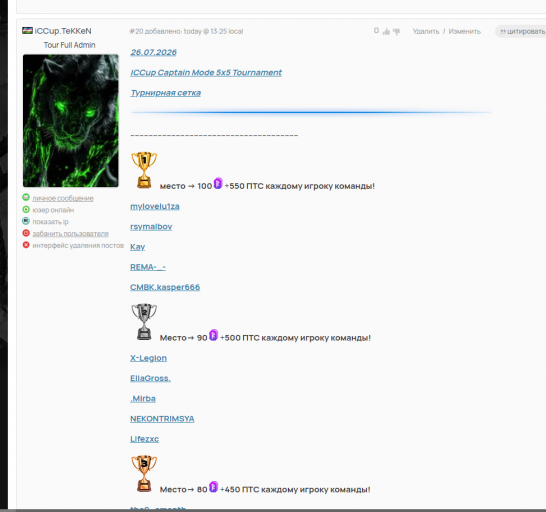Open player X-Legion profile

click(x=149, y=358)
